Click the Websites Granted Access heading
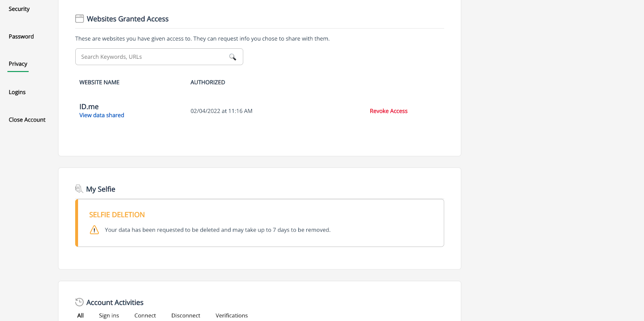The width and height of the screenshot is (644, 321). click(128, 19)
